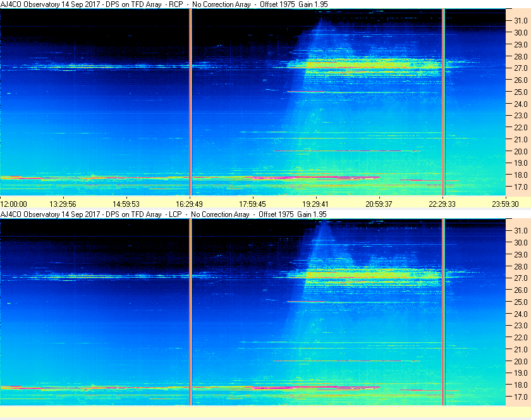
Task: Click 'Gain 1.95' in the LCP title
Action: (x=312, y=214)
